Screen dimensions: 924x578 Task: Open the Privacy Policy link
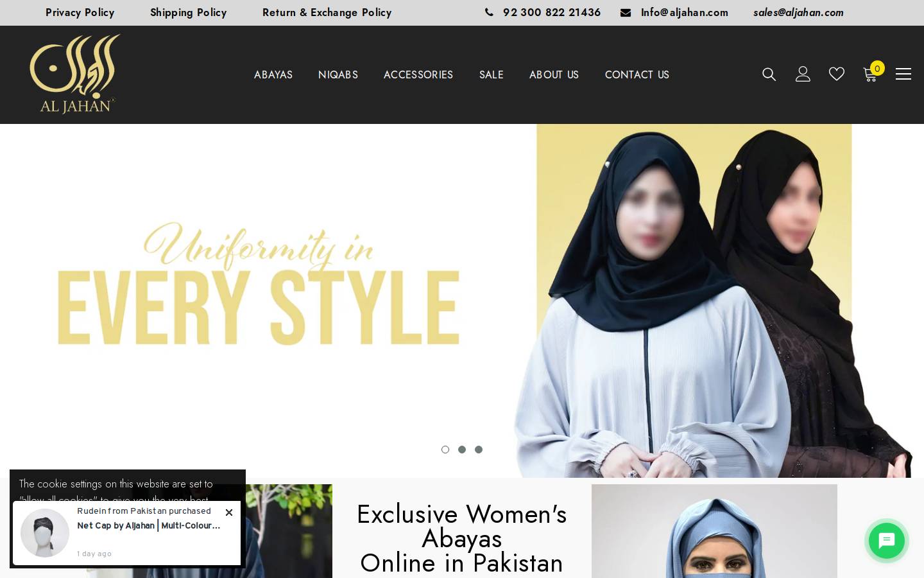coord(80,12)
